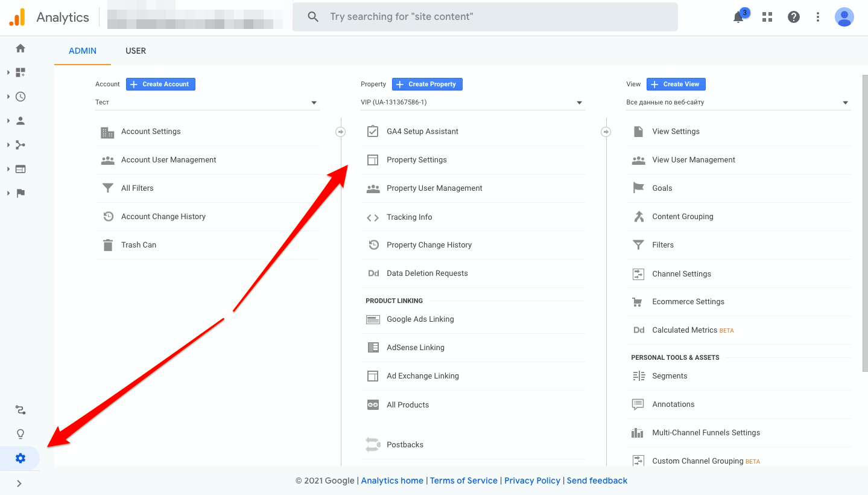Open Google apps grid icon
The image size is (868, 495).
tap(767, 17)
